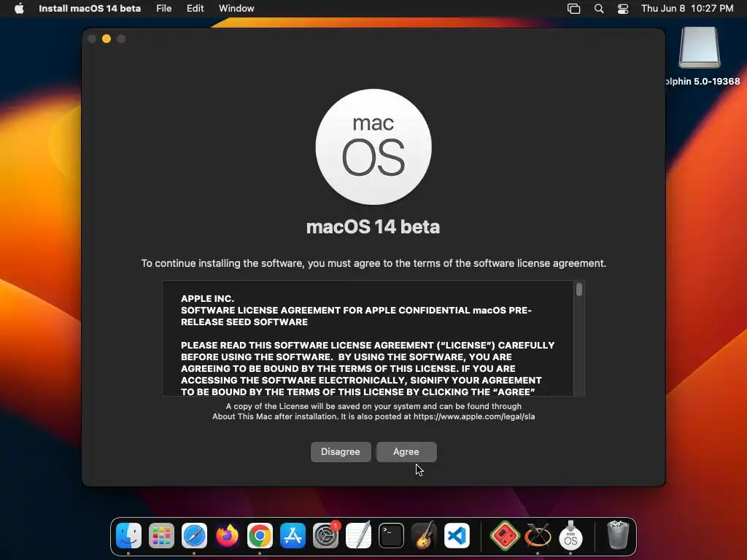Open Terminal from the Dock
The image size is (747, 560).
click(392, 536)
